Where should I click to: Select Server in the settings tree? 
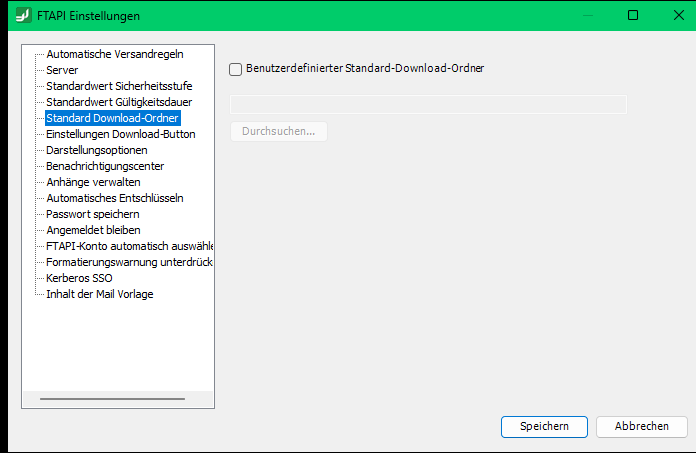[62, 70]
